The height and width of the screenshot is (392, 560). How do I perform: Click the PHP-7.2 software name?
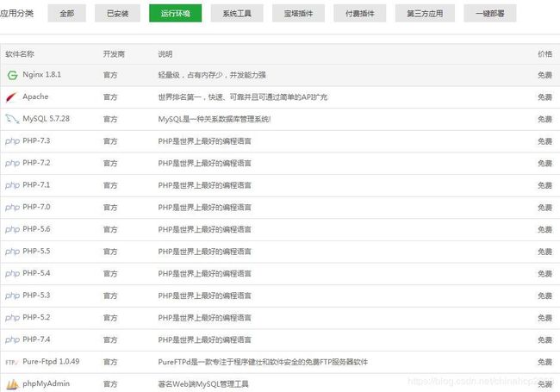tap(36, 163)
